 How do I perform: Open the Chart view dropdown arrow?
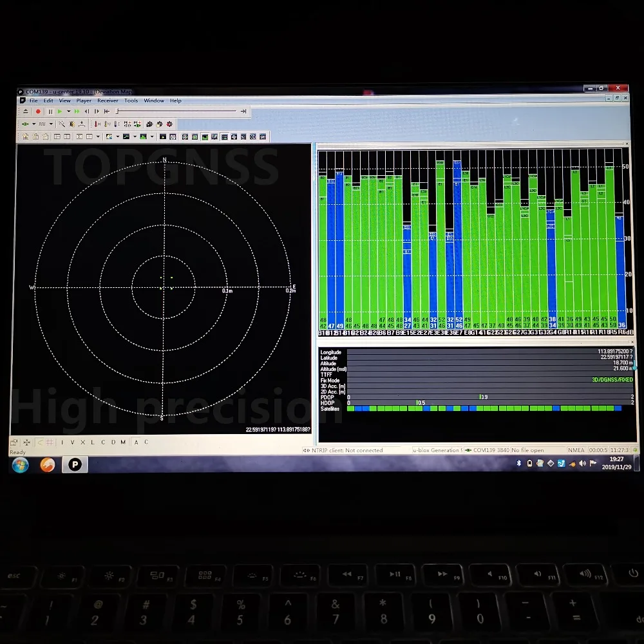point(135,137)
